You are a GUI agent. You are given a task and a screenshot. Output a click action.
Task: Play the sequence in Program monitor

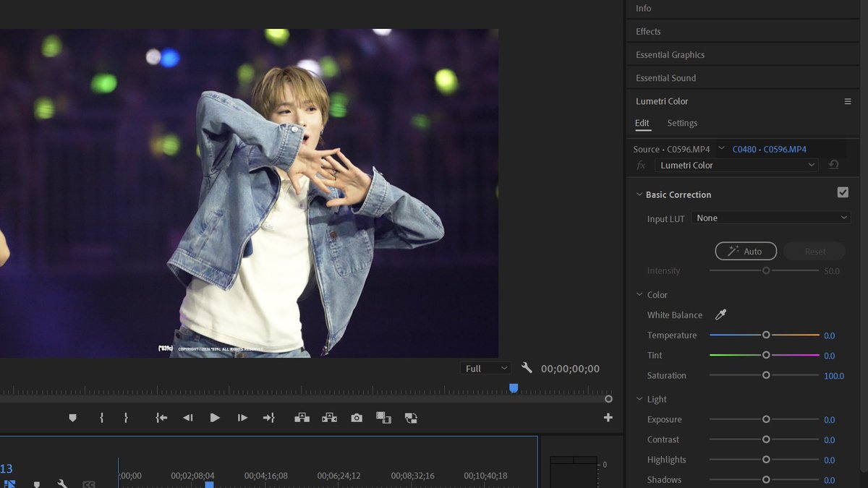point(215,418)
